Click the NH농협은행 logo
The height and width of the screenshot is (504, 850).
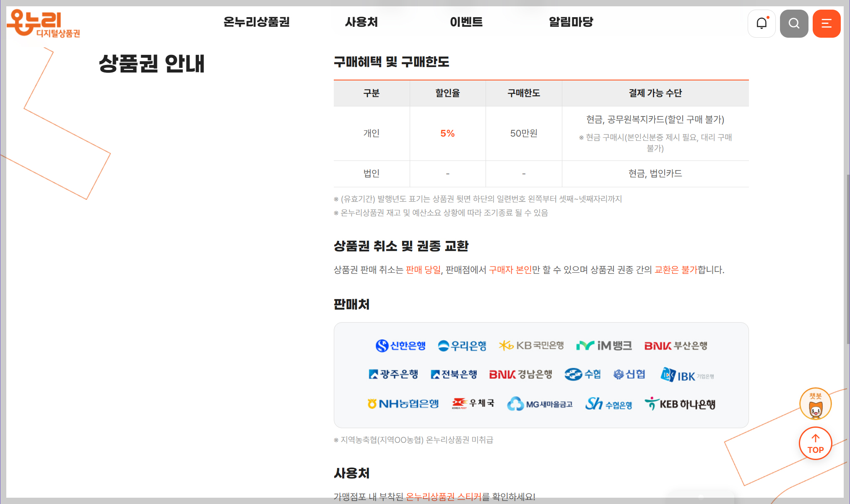[x=403, y=403]
